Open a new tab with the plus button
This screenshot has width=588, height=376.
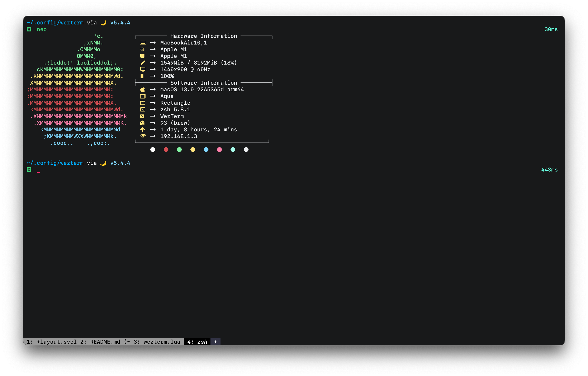pos(215,342)
